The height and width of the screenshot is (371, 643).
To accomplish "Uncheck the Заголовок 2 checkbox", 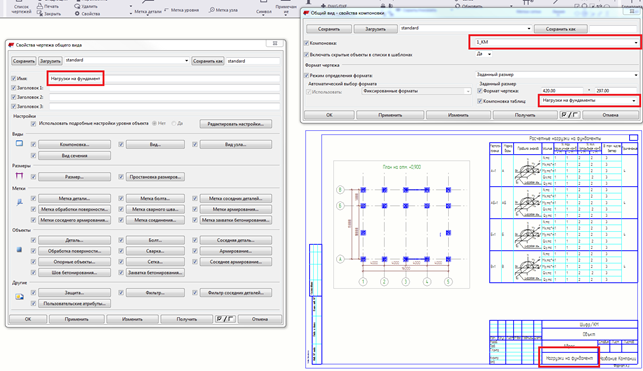I will click(x=14, y=97).
